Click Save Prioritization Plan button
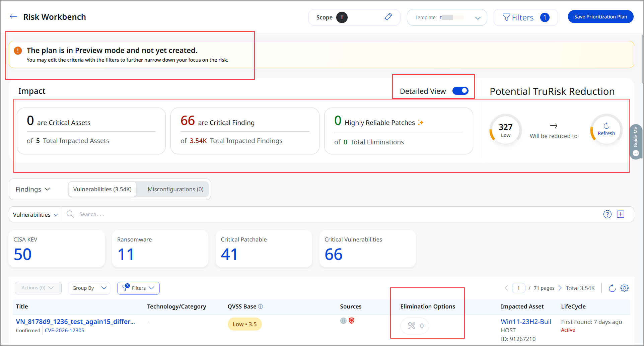 (x=600, y=17)
